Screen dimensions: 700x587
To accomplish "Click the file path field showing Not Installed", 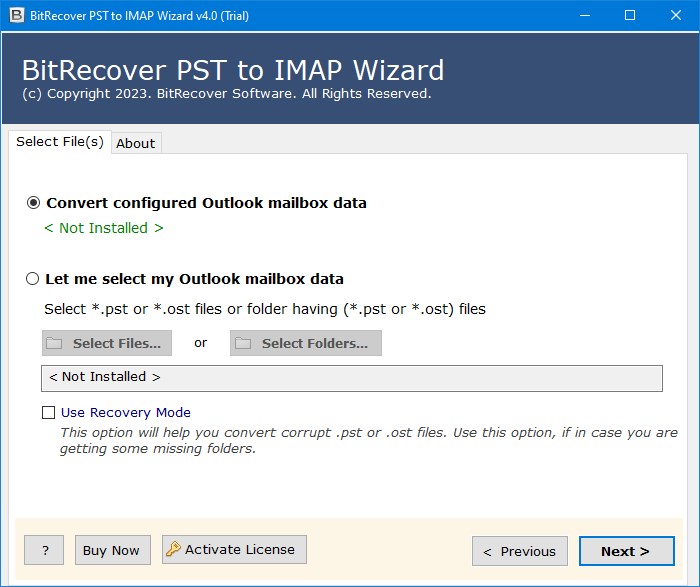I will tap(352, 378).
